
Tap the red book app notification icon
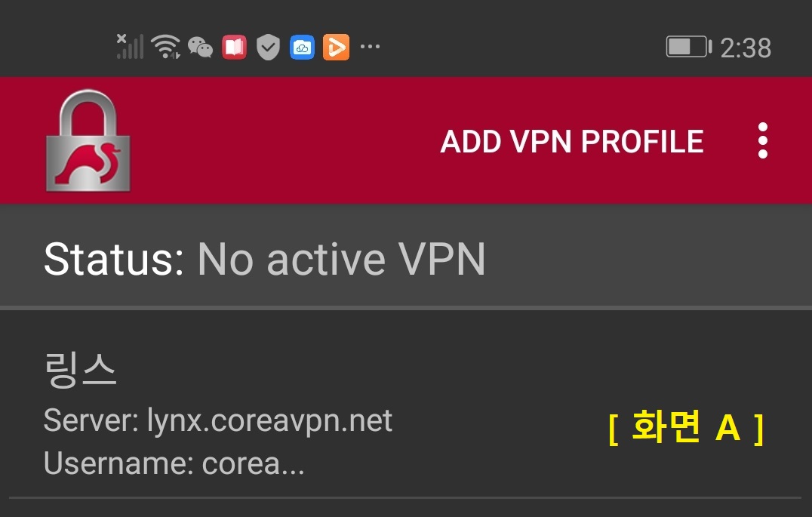234,47
